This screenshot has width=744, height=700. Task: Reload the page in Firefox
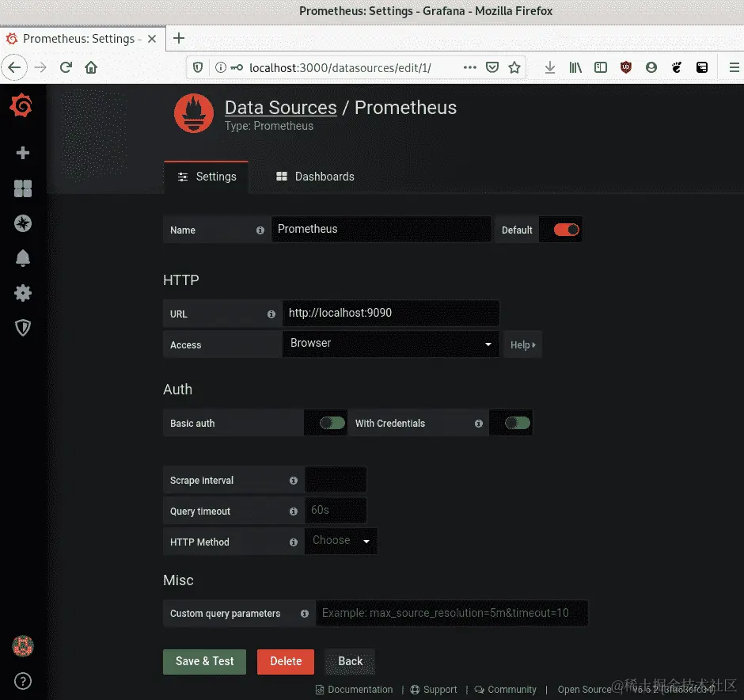click(x=66, y=67)
